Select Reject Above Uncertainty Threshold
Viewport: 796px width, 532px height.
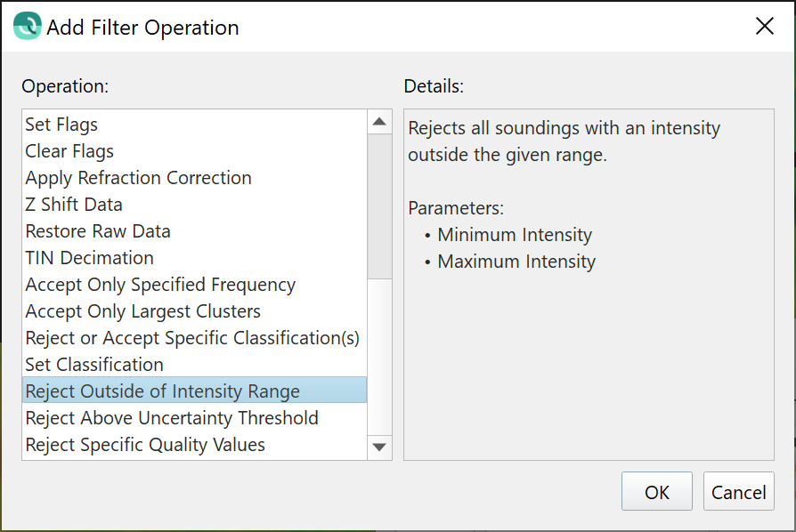(x=172, y=418)
